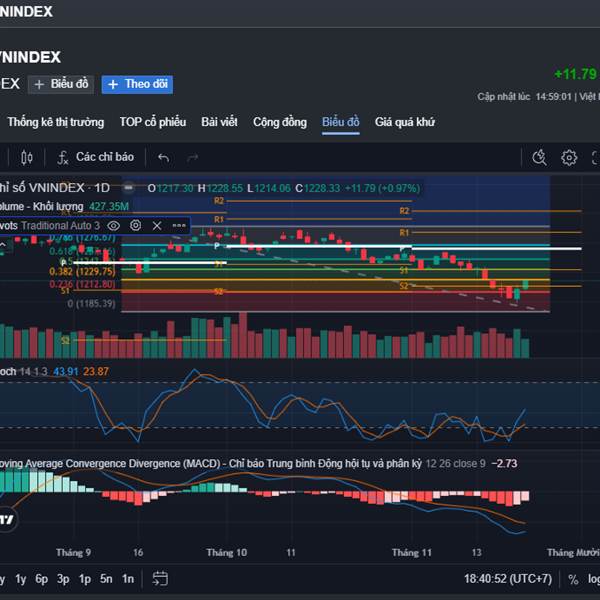Screen dimensions: 600x600
Task: Set chart range to 3p
Action: [x=63, y=579]
